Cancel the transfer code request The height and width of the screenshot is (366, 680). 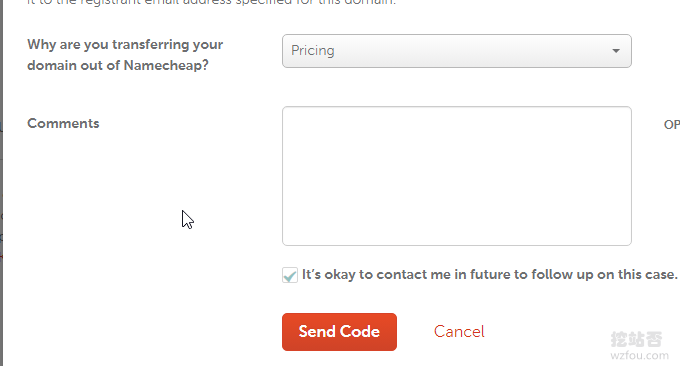pos(459,332)
